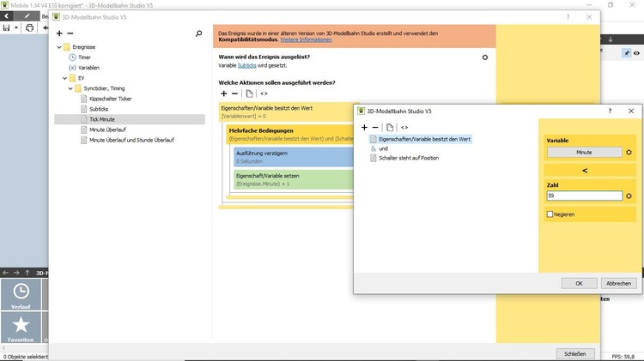Viewport: 644px width, 361px height.
Task: Select Kippschalter Ticker event
Action: [x=111, y=99]
